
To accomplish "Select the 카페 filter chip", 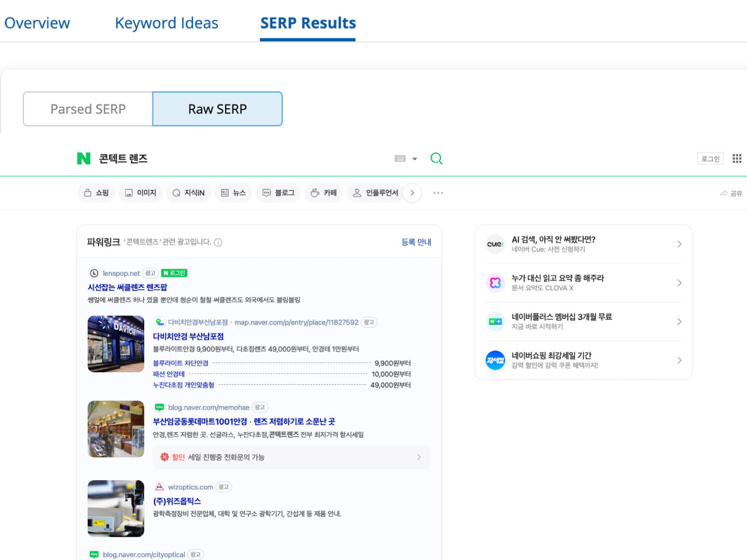I will [x=324, y=193].
